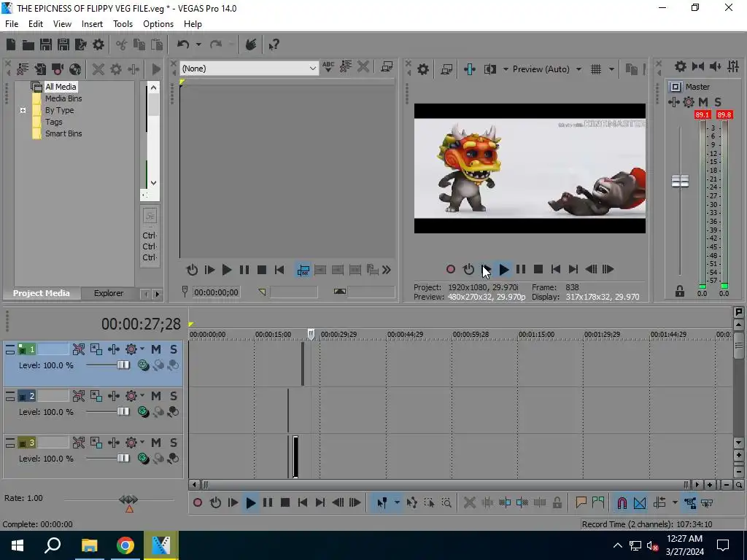The width and height of the screenshot is (747, 560).
Task: Click the Master bus output fader lock
Action: click(x=680, y=292)
